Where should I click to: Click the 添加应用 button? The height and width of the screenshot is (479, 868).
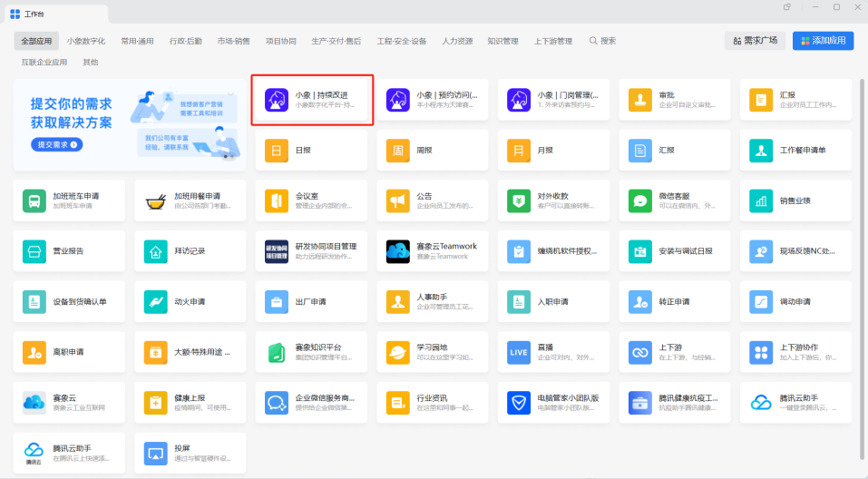(x=823, y=41)
